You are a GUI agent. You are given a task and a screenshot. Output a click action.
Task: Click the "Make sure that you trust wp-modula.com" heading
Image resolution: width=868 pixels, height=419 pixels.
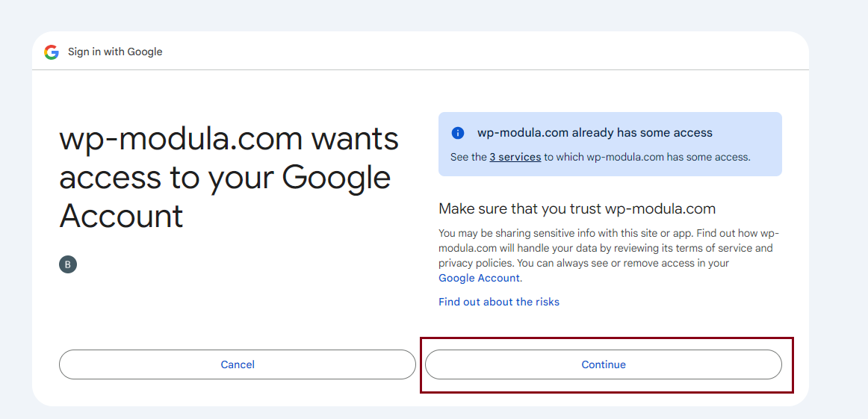[577, 208]
